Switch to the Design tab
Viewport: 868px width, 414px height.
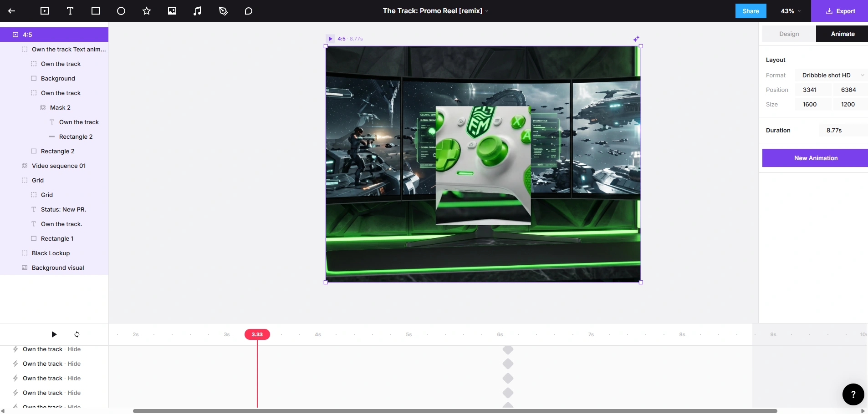point(789,34)
